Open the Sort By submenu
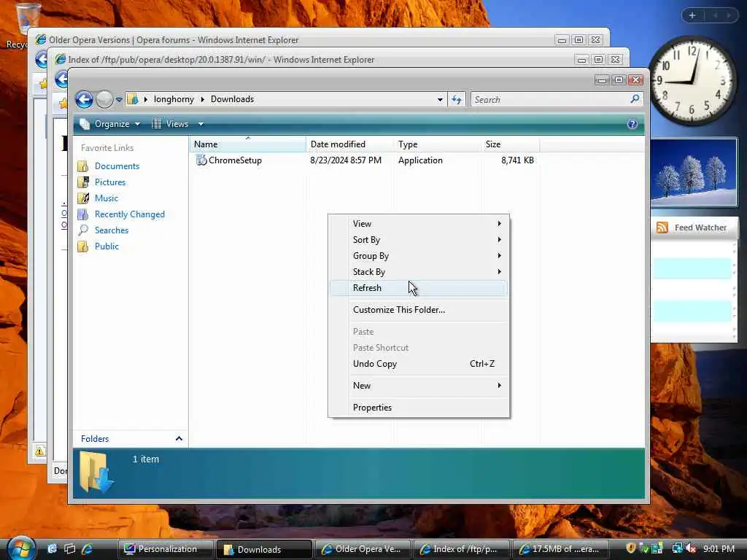Screen dimensions: 747x560 point(418,239)
